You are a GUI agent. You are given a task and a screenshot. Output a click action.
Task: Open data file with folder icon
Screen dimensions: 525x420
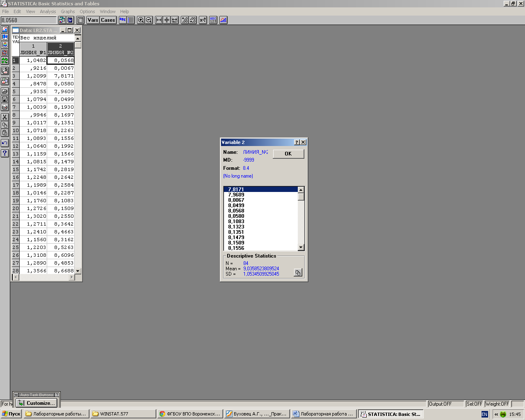pos(5,91)
